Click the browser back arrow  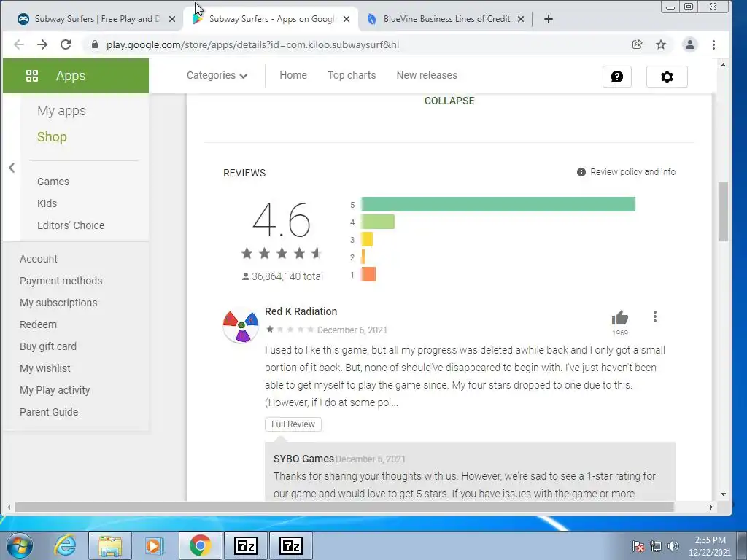click(18, 44)
